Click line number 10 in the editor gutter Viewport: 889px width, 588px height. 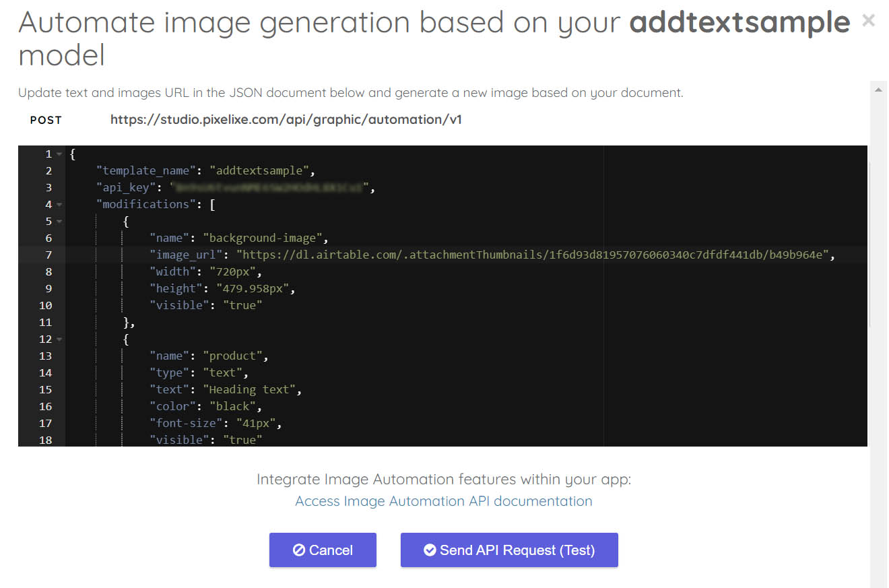coord(46,306)
